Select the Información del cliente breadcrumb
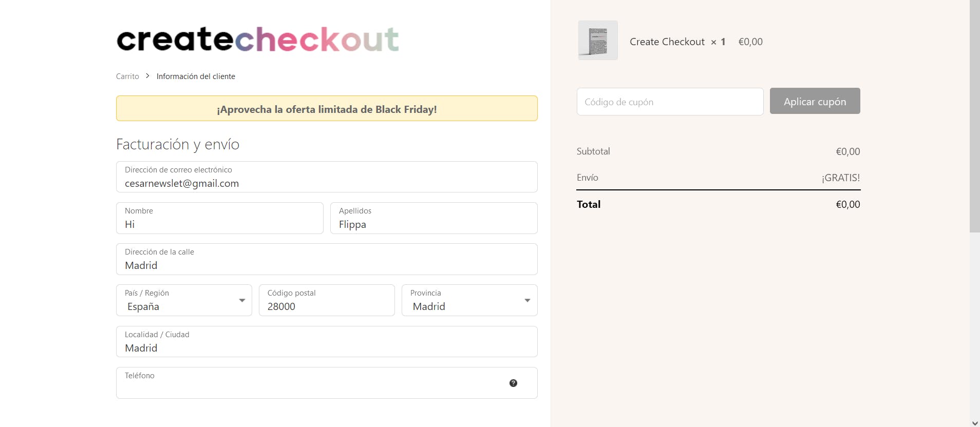The width and height of the screenshot is (980, 427). (x=196, y=76)
